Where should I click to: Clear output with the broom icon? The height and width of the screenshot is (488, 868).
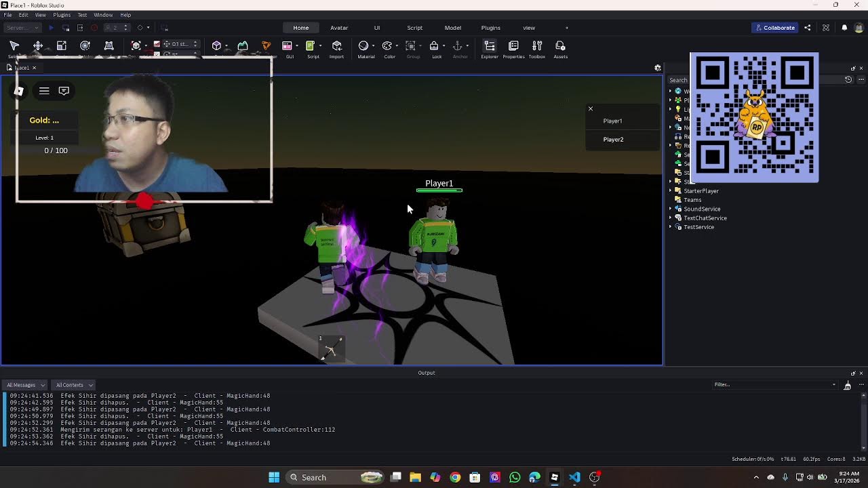coord(847,385)
